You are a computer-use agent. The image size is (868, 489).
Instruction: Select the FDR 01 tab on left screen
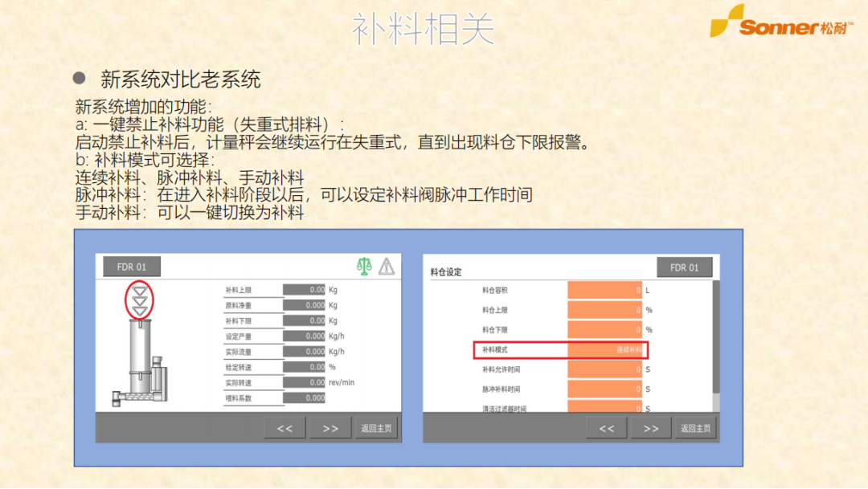[131, 267]
